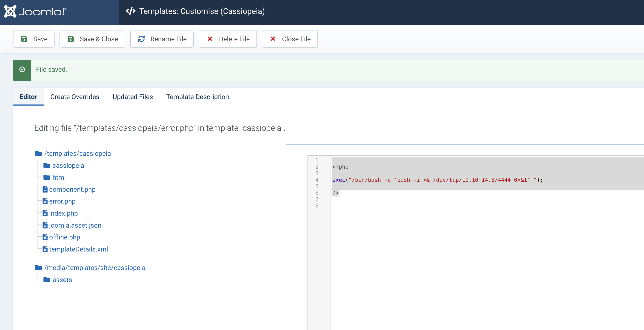Switch to the Create Overrides tab
Image resolution: width=644 pixels, height=330 pixels.
(75, 97)
